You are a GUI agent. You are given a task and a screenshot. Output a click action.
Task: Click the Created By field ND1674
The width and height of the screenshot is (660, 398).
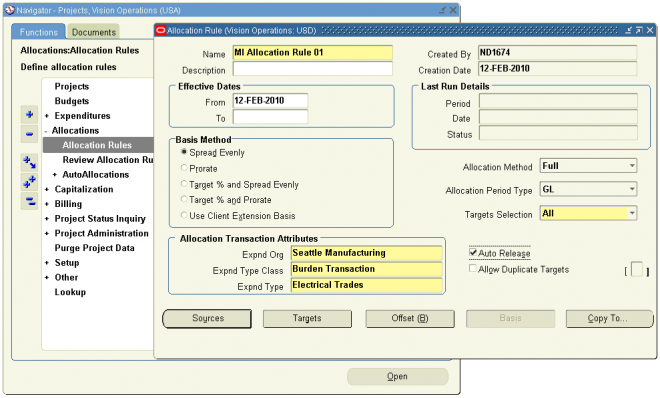pos(558,53)
